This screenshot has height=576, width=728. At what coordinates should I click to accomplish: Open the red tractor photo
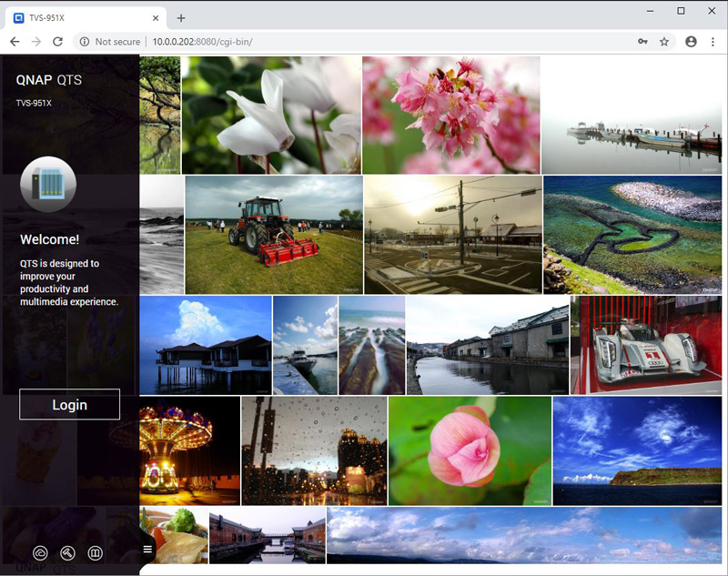coord(274,234)
